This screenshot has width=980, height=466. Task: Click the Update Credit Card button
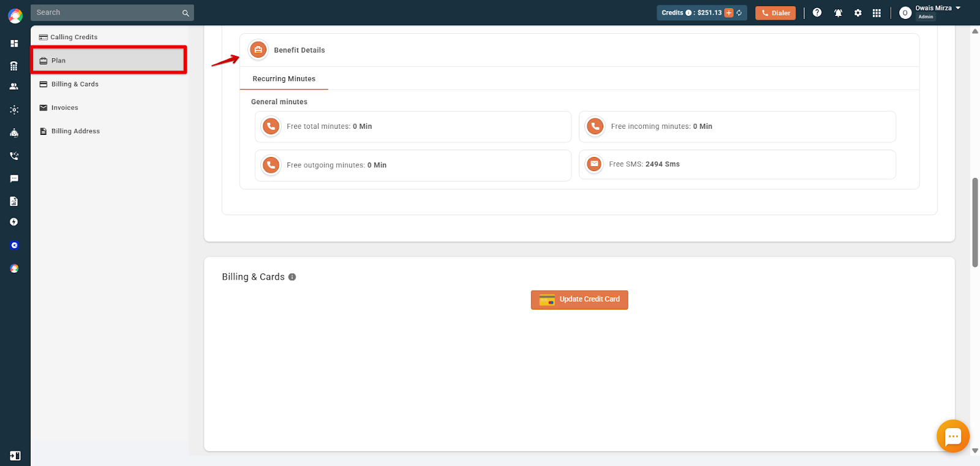579,300
